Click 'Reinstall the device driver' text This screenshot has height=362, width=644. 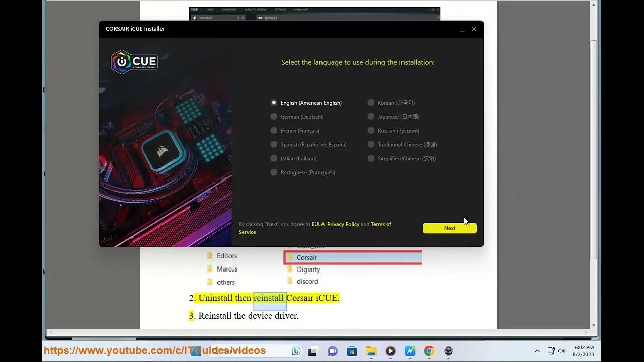coord(249,316)
